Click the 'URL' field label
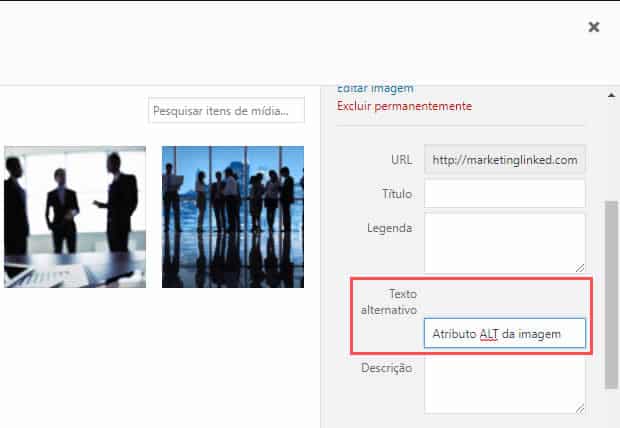The image size is (620, 428). pyautogui.click(x=401, y=160)
